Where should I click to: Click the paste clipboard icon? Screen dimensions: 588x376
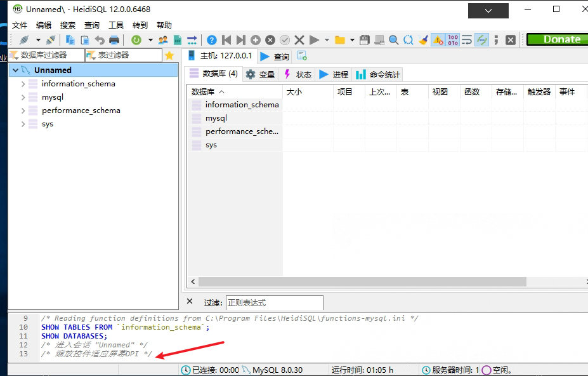85,40
